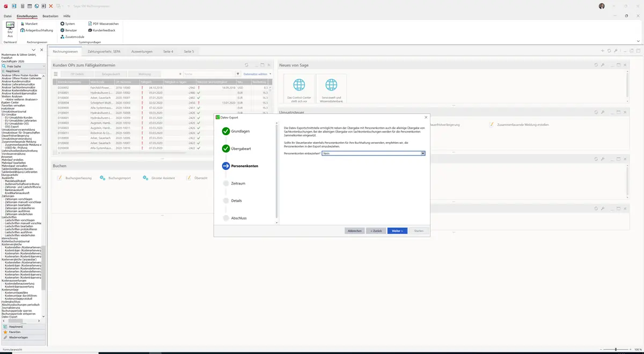This screenshot has height=354, width=644.
Task: Click Abbrechen in Datev-Export dialog
Action: [354, 231]
